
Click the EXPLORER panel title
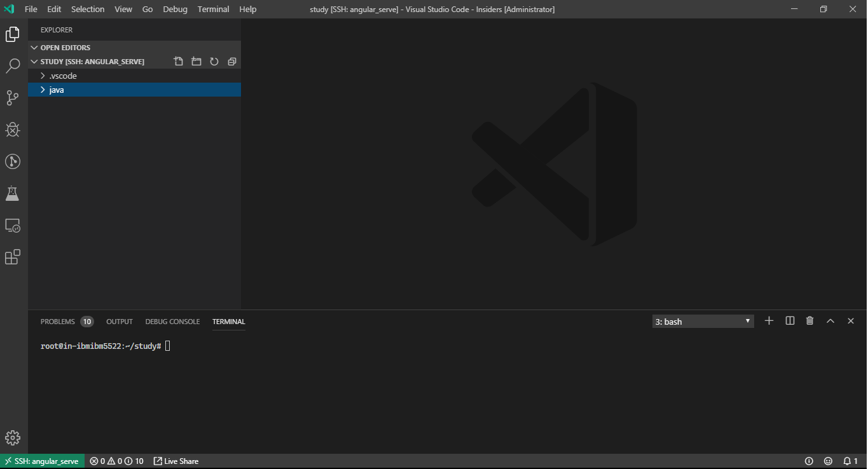57,30
